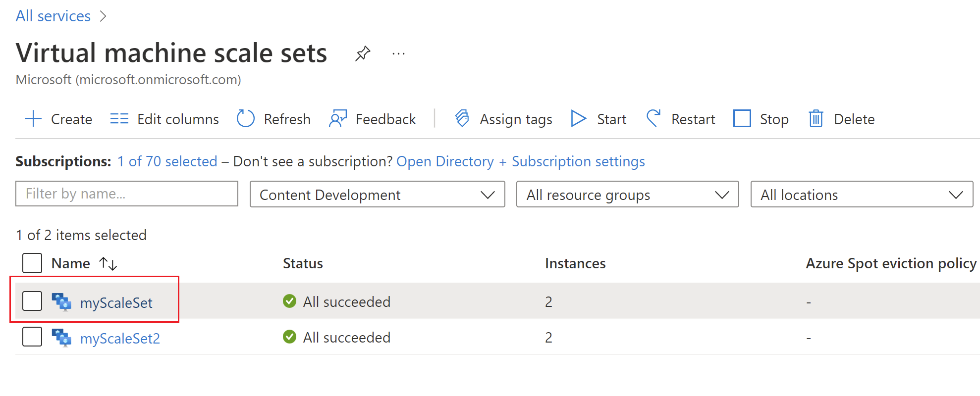Image resolution: width=980 pixels, height=396 pixels.
Task: Click the Feedback toolbar icon
Action: click(x=338, y=119)
